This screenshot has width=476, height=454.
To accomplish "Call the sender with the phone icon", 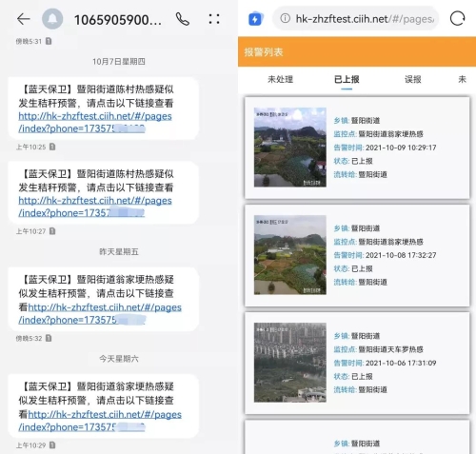I will point(183,19).
